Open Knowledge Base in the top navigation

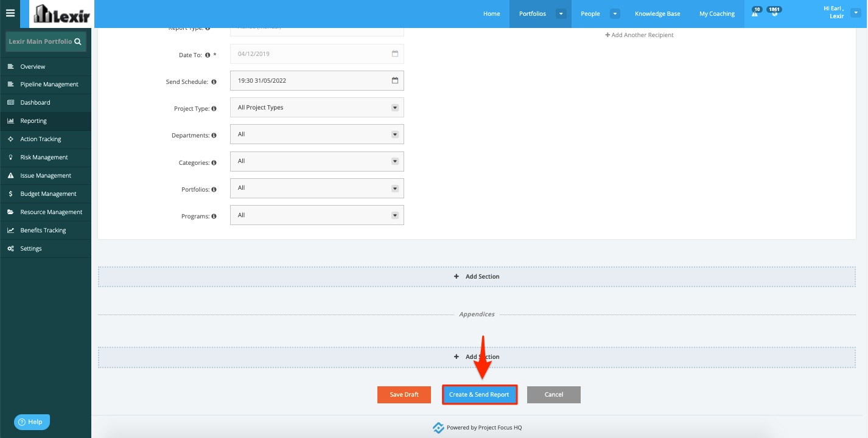[657, 14]
